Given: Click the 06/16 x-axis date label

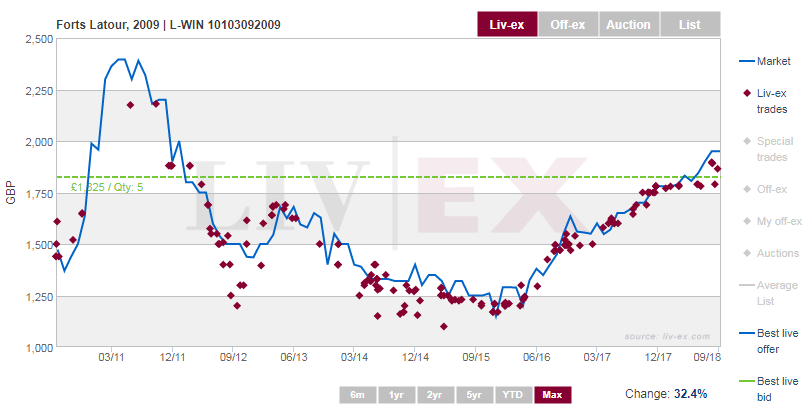Looking at the screenshot, I should tap(537, 357).
